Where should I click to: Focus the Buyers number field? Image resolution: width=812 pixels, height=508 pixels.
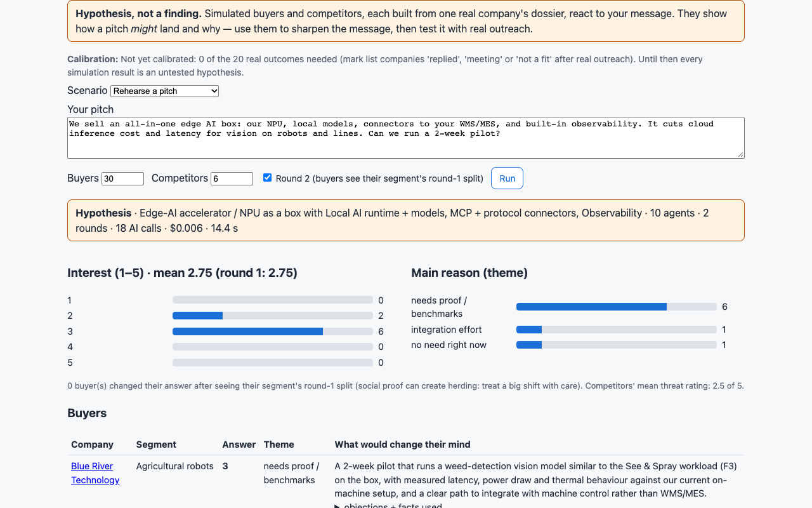pyautogui.click(x=123, y=179)
